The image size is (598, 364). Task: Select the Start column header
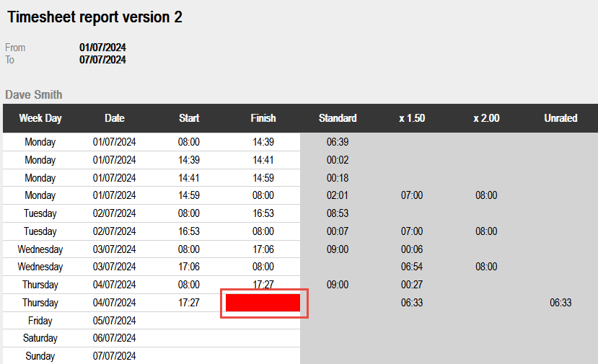click(x=189, y=118)
